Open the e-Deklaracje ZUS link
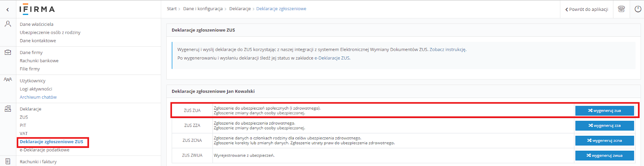The image size is (644, 166). click(332, 58)
